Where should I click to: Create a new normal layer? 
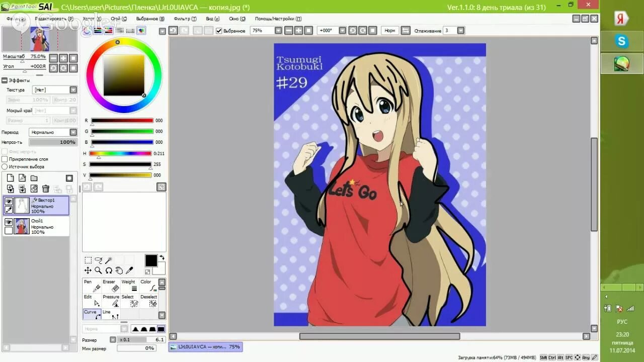pos(10,178)
